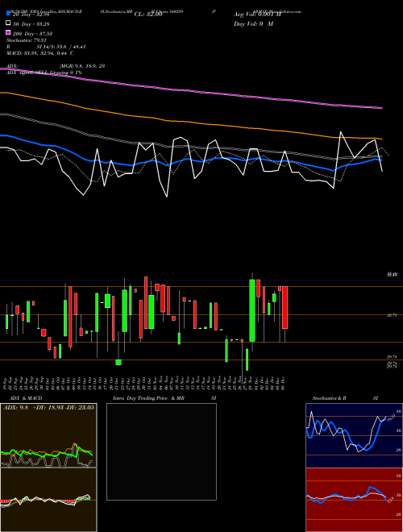Click the 'CL: 32.00' closing price label
Image resolution: width=403 pixels, height=532 pixels.
[x=148, y=15]
